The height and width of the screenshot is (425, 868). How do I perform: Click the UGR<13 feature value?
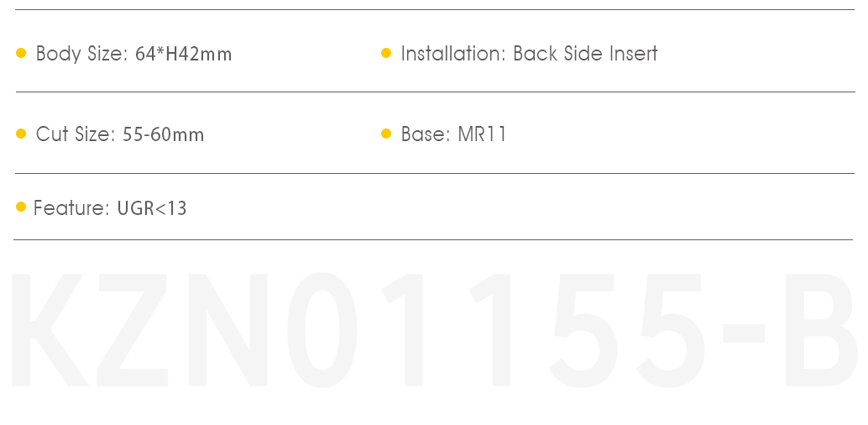click(x=152, y=209)
